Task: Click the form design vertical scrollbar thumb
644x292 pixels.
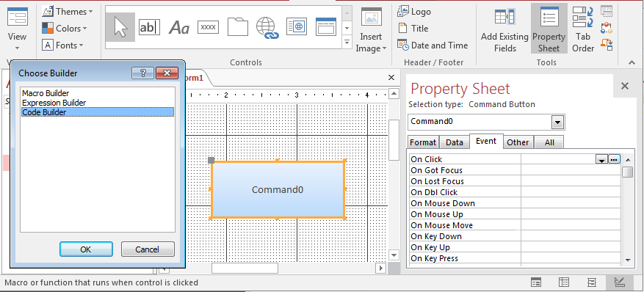Action: pos(394,140)
